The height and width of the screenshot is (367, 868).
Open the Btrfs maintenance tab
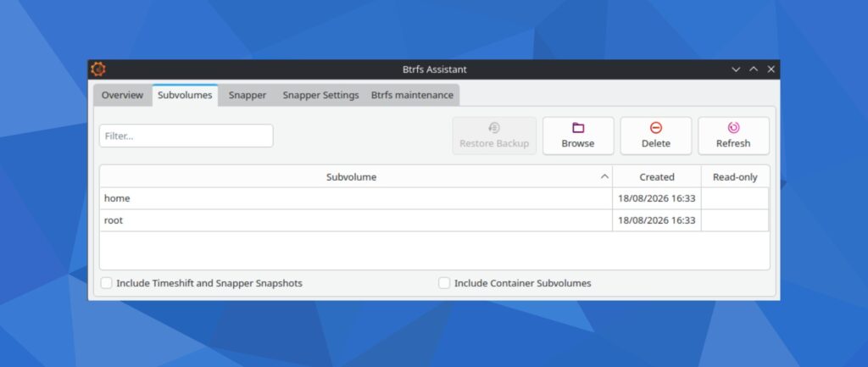pos(412,95)
